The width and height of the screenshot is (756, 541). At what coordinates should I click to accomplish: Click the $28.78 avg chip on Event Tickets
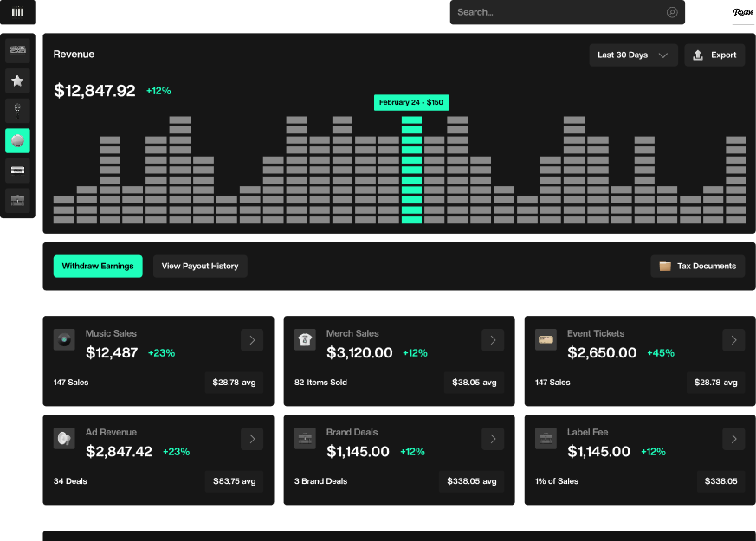pyautogui.click(x=716, y=383)
